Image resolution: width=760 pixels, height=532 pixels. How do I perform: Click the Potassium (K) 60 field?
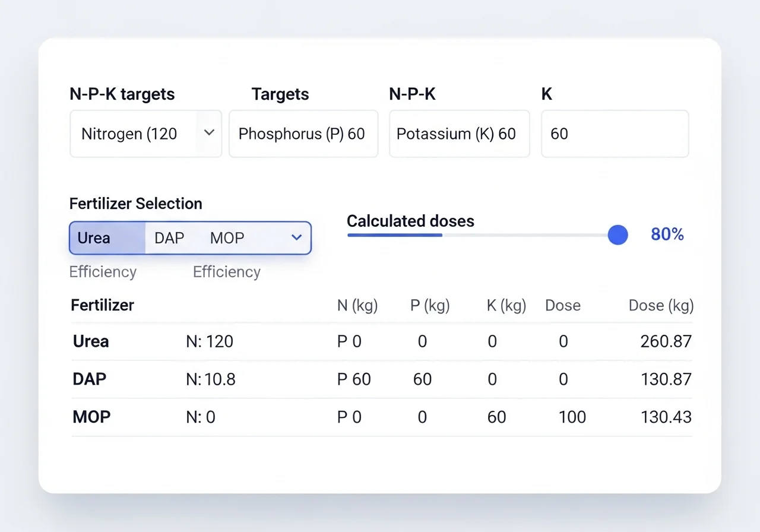459,134
